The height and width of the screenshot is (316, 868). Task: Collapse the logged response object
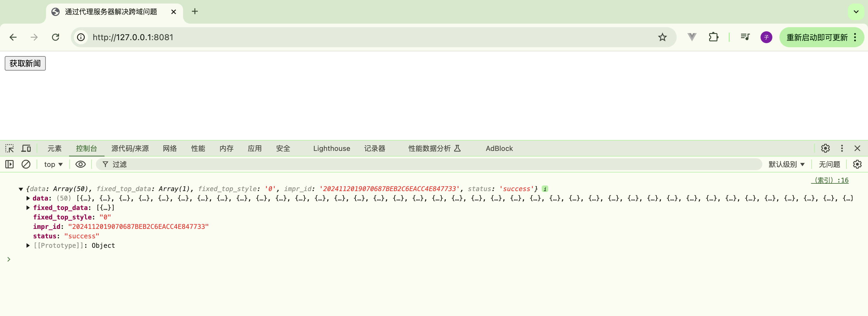point(21,189)
